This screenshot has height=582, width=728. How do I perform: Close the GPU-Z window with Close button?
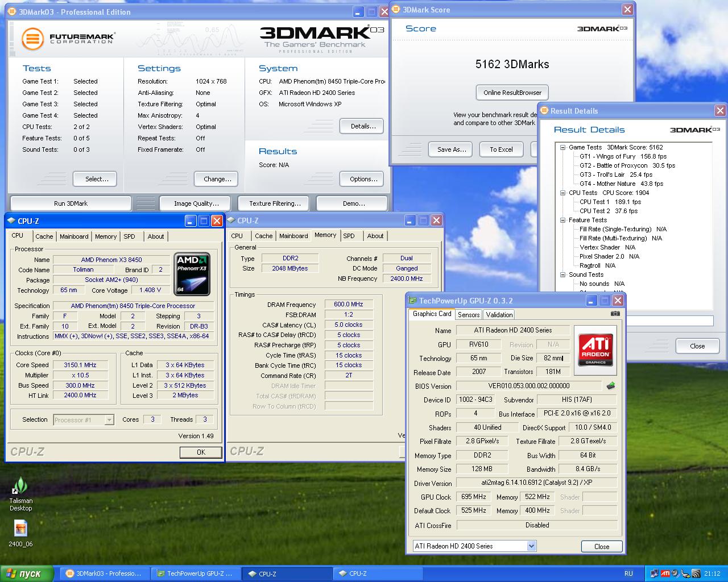pyautogui.click(x=602, y=546)
